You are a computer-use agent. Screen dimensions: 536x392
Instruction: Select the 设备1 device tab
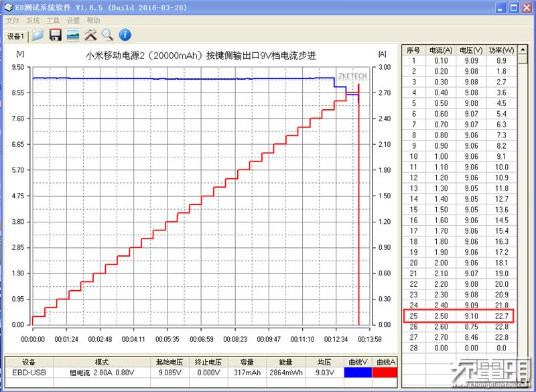tap(15, 36)
